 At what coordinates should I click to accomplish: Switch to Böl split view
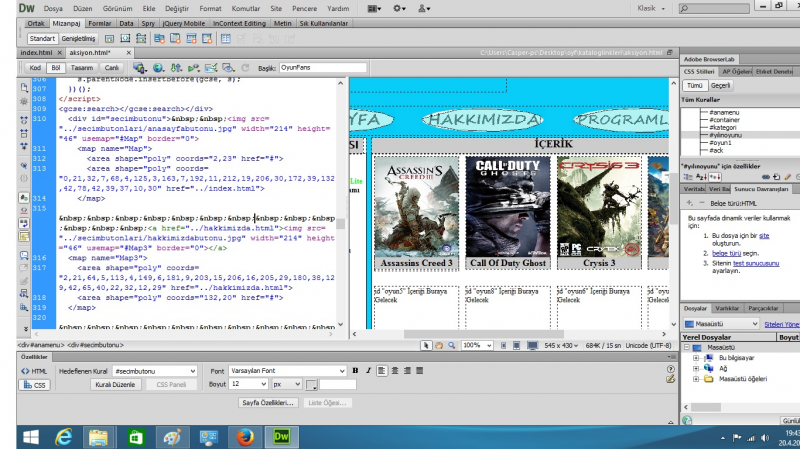[x=56, y=67]
